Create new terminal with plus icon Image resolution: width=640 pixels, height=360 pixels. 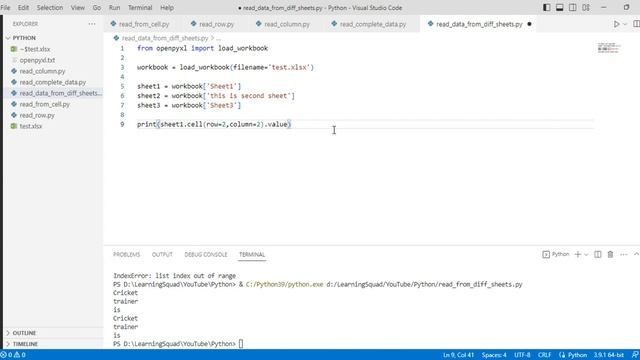tap(578, 254)
